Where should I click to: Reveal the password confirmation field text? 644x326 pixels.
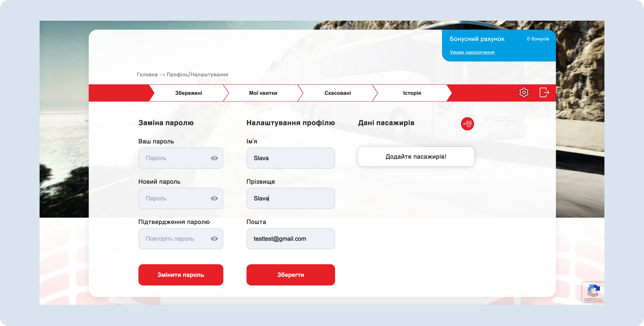214,239
